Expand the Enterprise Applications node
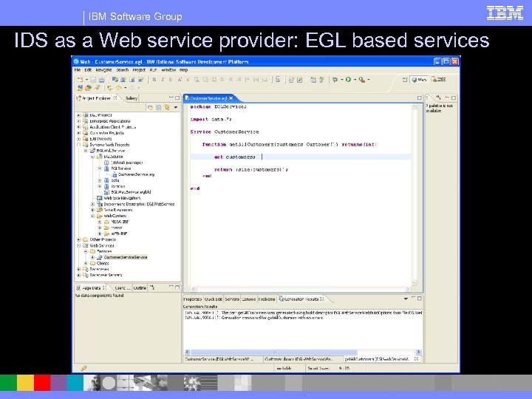The width and height of the screenshot is (532, 399). (79, 120)
